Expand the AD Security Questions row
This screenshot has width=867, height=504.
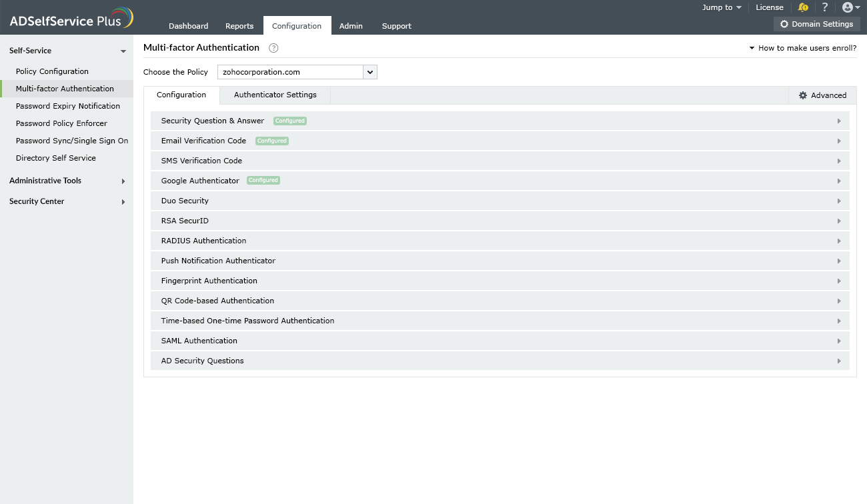[x=500, y=361]
